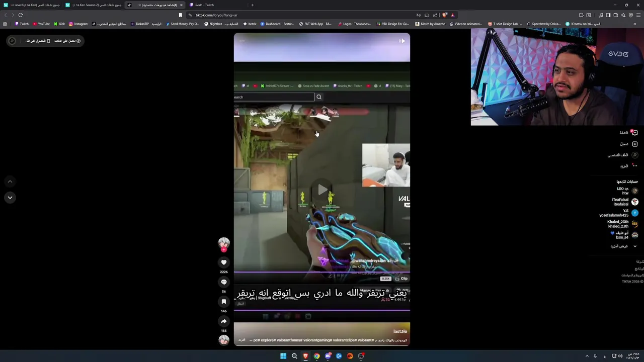The width and height of the screenshot is (644, 362).
Task: Mute the video using the speaker icon
Action: 401,41
